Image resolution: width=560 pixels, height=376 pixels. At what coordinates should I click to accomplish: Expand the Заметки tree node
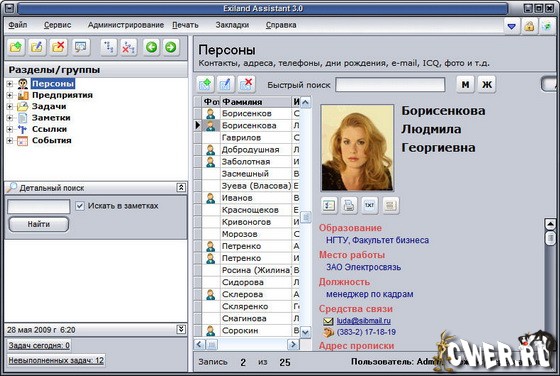[10, 118]
